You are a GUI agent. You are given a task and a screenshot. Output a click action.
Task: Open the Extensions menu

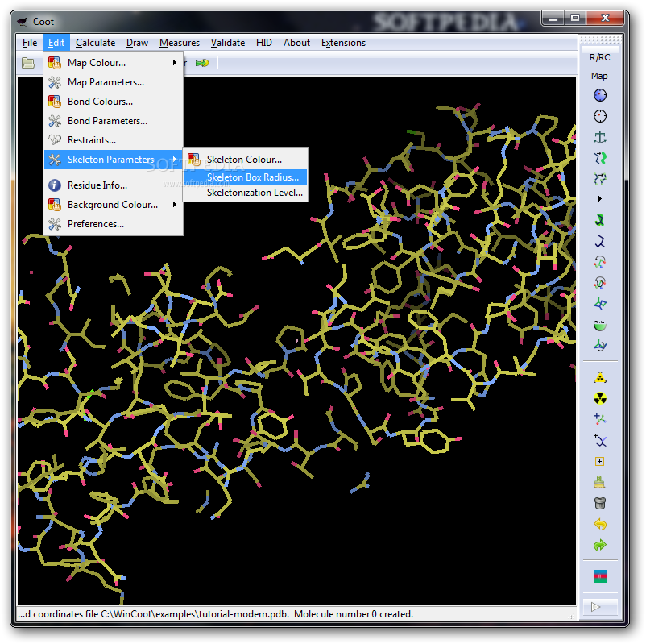click(343, 43)
